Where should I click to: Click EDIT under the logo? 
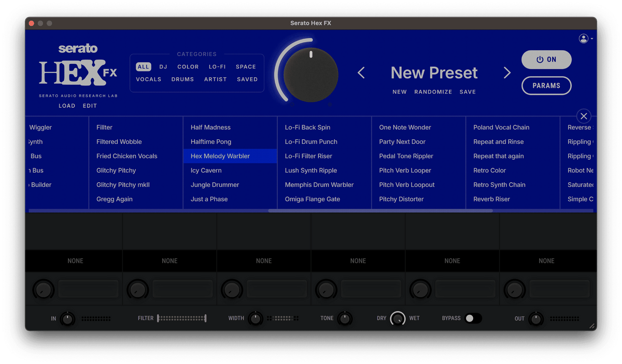click(x=90, y=106)
